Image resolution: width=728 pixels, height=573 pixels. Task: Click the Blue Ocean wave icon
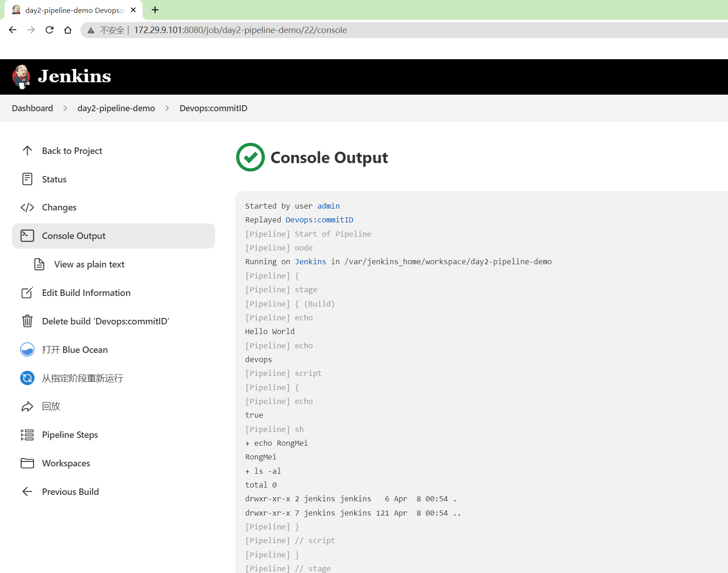[27, 350]
